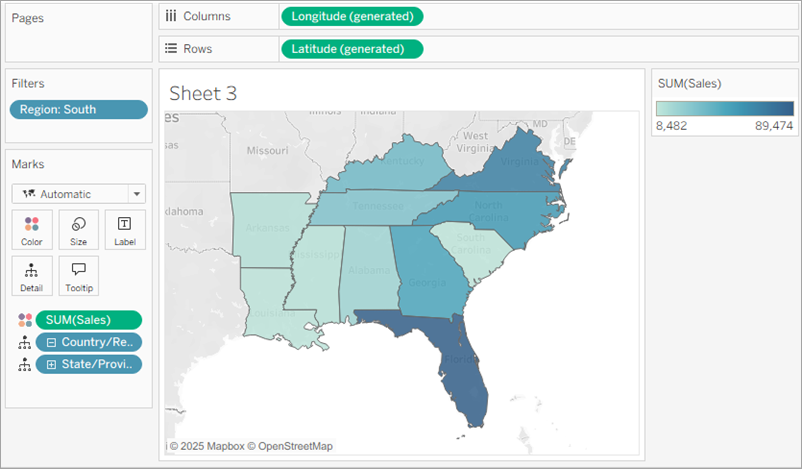
Task: Click the Columns shelf icon
Action: pyautogui.click(x=170, y=16)
